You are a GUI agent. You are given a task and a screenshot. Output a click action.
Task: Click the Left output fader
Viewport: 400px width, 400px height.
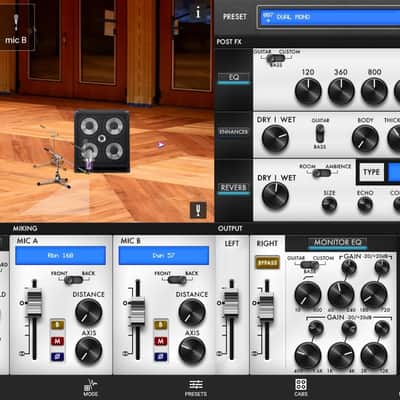231,303
